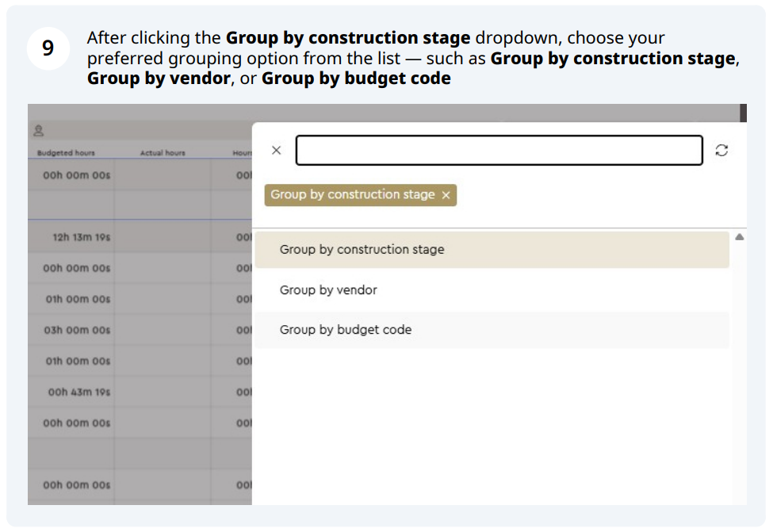Click the refresh icon beside the search field
The width and height of the screenshot is (773, 532).
721,151
